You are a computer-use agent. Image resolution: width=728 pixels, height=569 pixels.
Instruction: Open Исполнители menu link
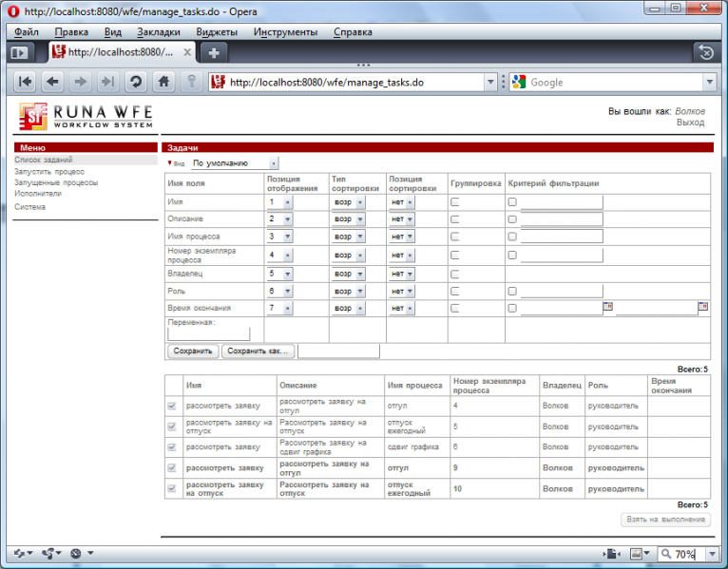[x=38, y=194]
